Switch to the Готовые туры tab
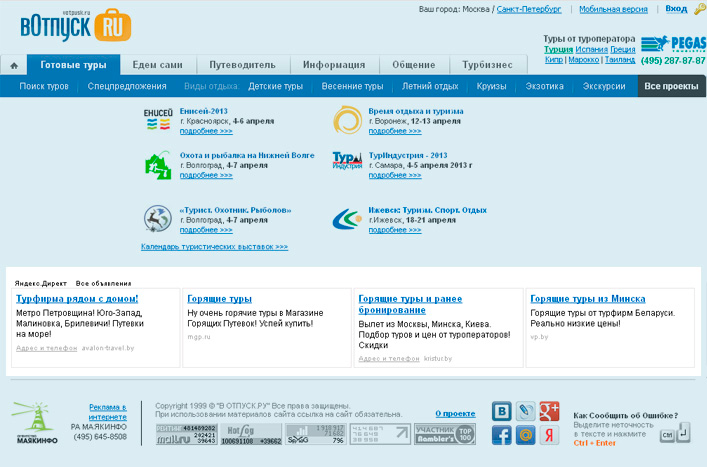707x467 pixels. pyautogui.click(x=73, y=65)
